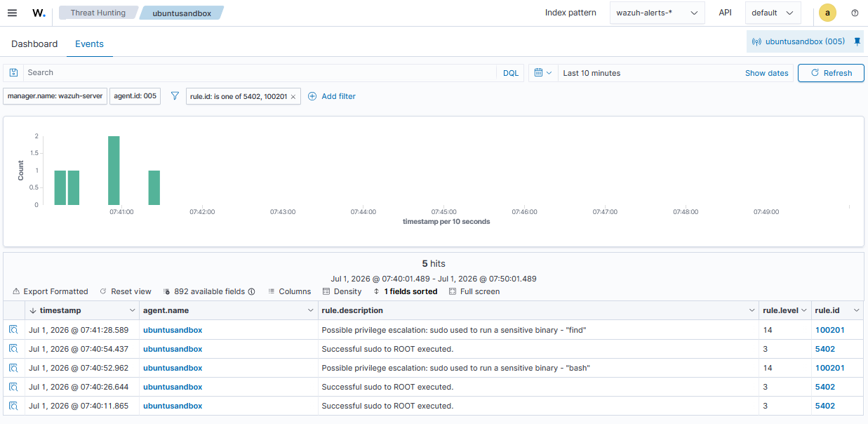Open rule 5402 in 07:40:54.437 row
Viewport: 868px width, 424px height.
(x=824, y=349)
